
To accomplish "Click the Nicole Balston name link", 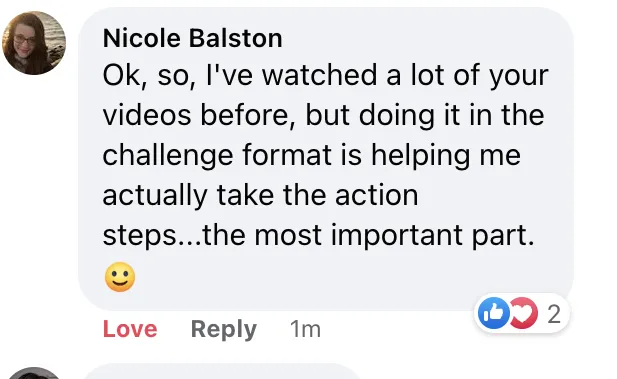I will pyautogui.click(x=192, y=38).
